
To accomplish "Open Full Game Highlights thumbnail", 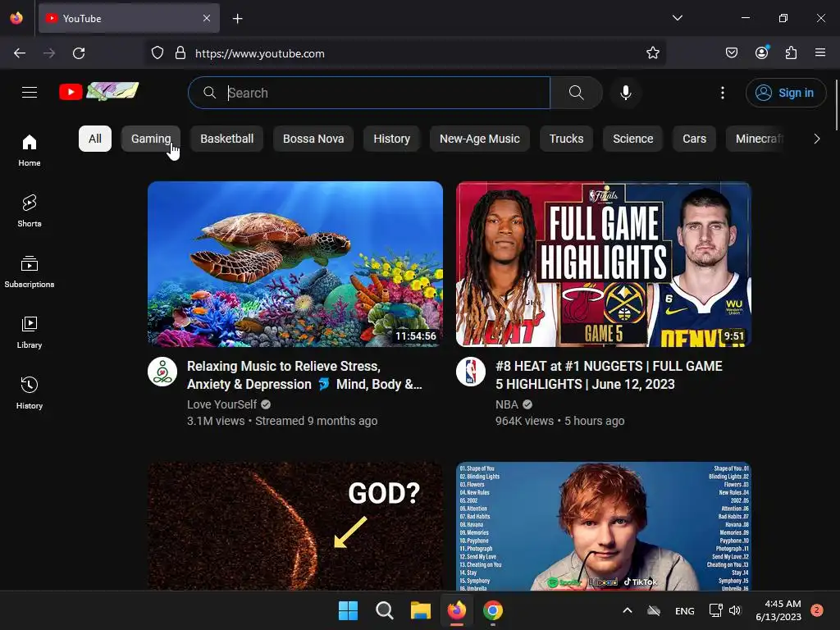I will (604, 264).
